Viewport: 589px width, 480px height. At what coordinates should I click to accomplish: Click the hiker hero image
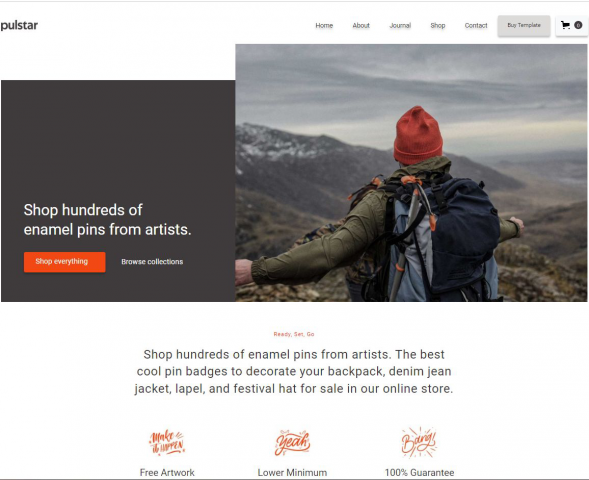(411, 173)
